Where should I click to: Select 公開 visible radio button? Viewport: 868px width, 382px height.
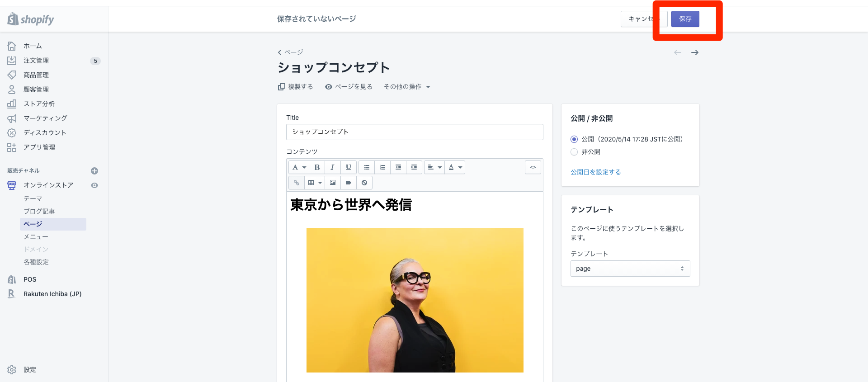574,139
